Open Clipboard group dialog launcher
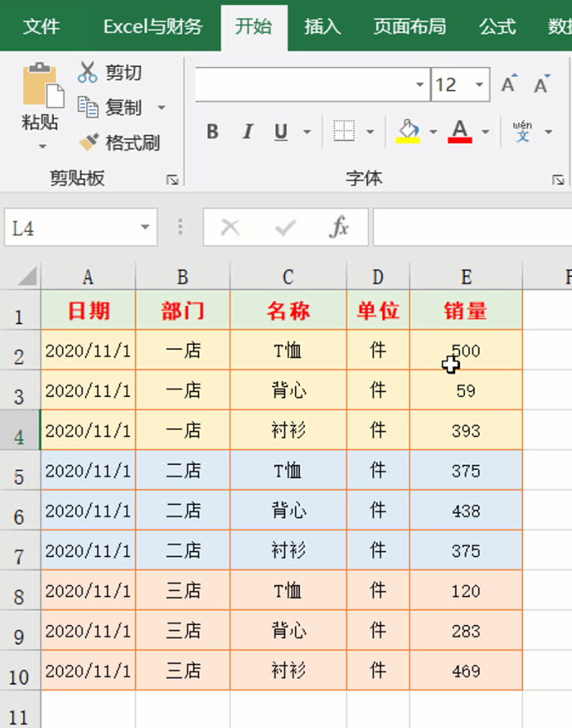The width and height of the screenshot is (572, 728). coord(172,180)
